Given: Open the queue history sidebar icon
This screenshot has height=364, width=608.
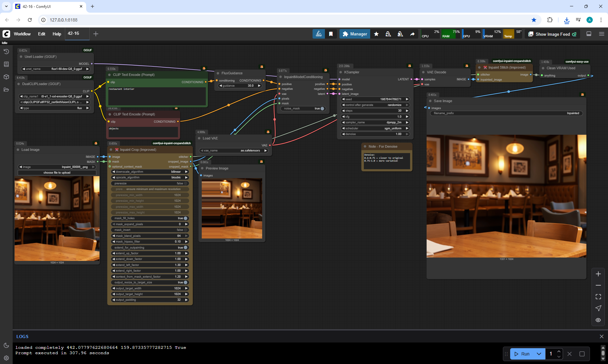Looking at the screenshot, I should point(6,52).
